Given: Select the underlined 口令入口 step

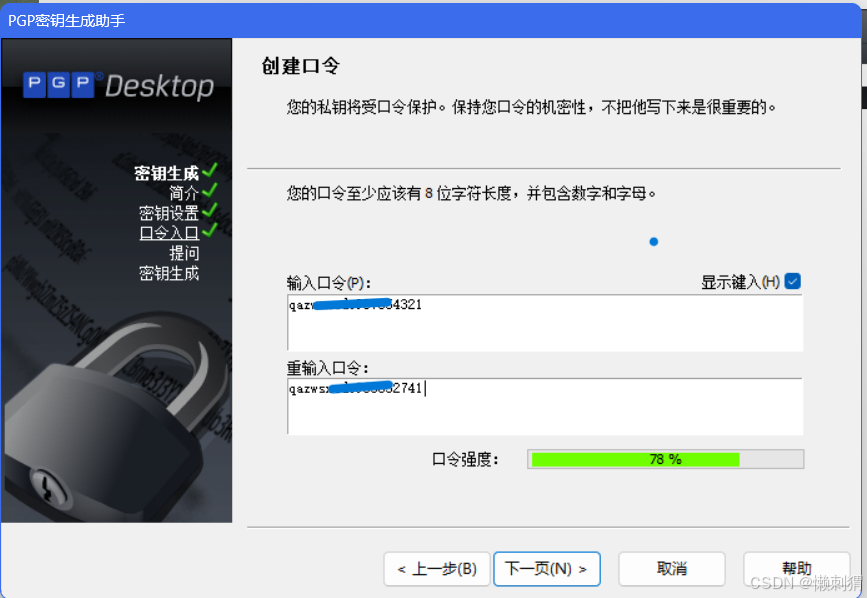Looking at the screenshot, I should [x=169, y=233].
